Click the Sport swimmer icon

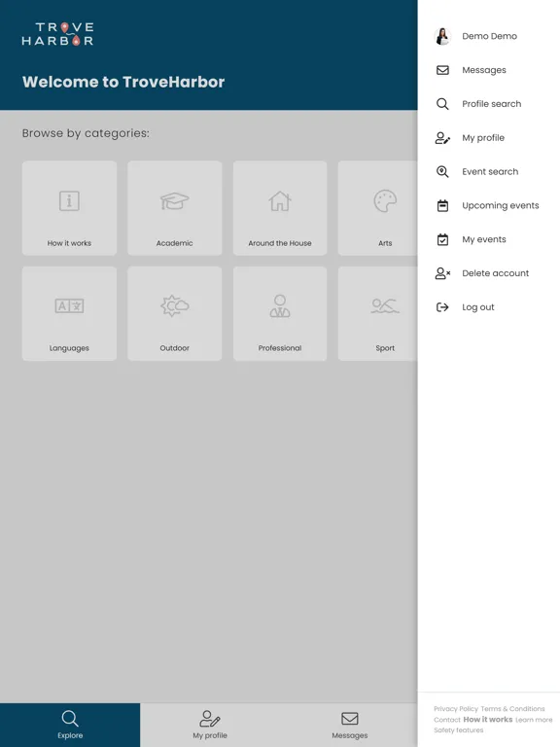pos(385,305)
